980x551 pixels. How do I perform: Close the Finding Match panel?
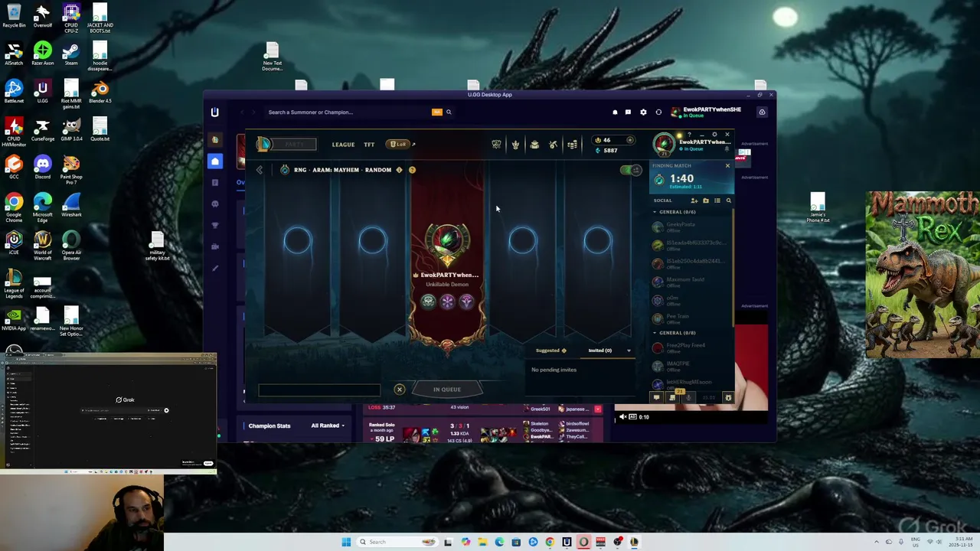click(x=727, y=165)
